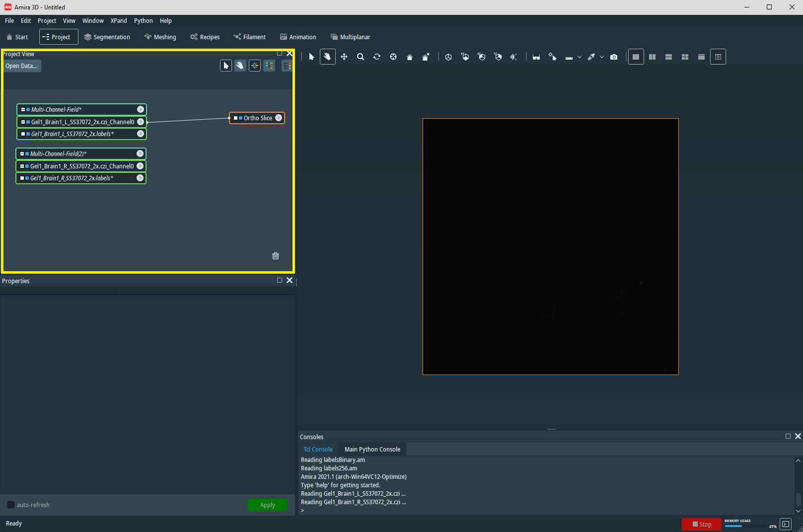Open the File menu

tap(9, 21)
